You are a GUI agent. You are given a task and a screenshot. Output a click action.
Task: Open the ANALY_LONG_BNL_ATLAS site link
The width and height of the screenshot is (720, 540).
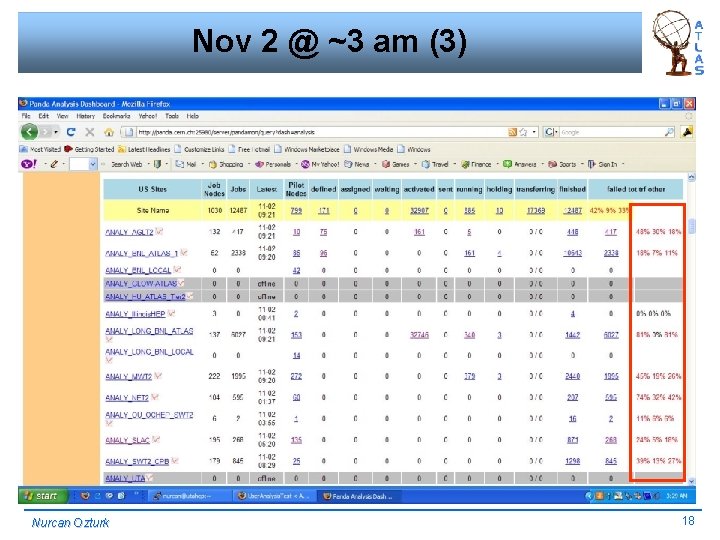(x=149, y=331)
